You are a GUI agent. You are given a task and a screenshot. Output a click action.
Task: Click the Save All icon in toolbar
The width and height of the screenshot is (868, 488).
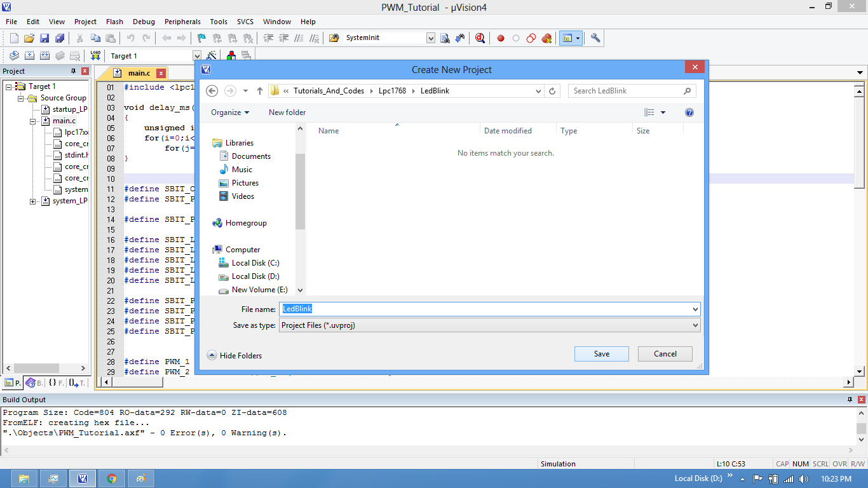coord(60,38)
